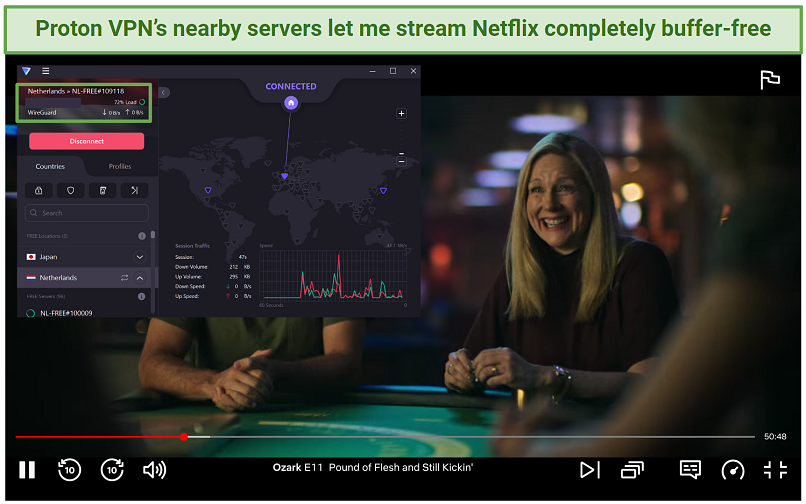Image resolution: width=806 pixels, height=504 pixels.
Task: Show info for Free Locations
Action: tap(142, 236)
